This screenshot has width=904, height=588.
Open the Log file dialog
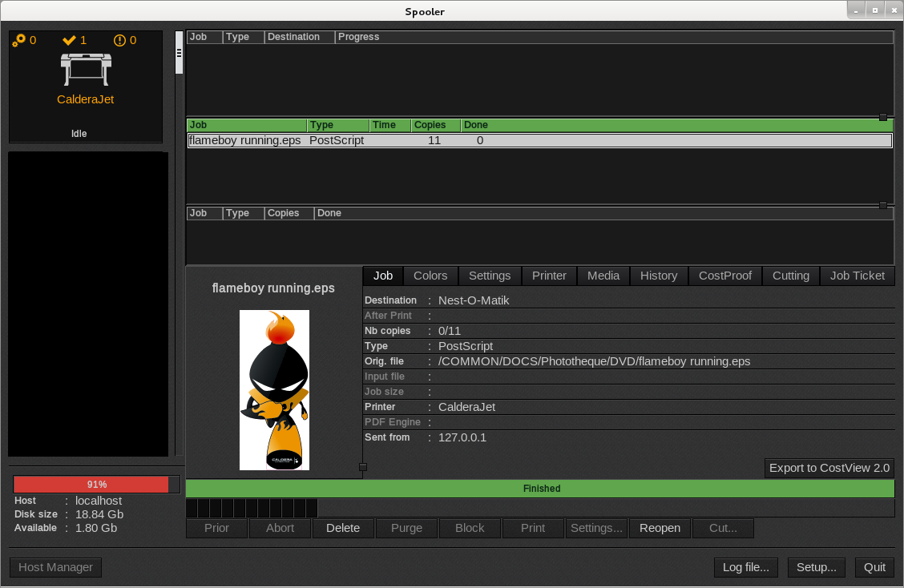(745, 567)
